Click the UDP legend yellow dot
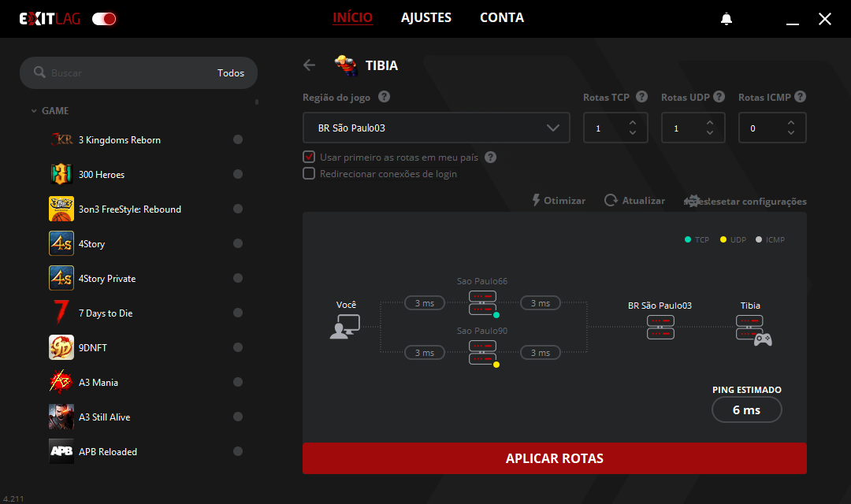Screen dimensions: 851x504 coord(723,239)
